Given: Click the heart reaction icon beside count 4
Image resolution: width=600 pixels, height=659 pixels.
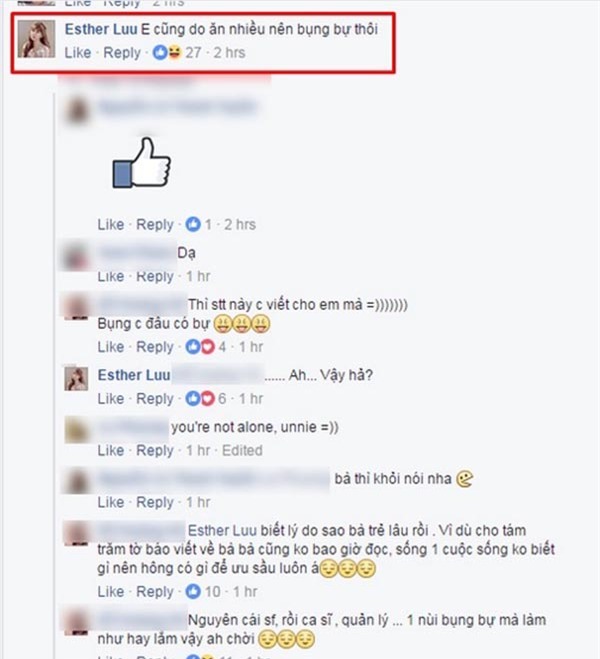Looking at the screenshot, I should 208,347.
